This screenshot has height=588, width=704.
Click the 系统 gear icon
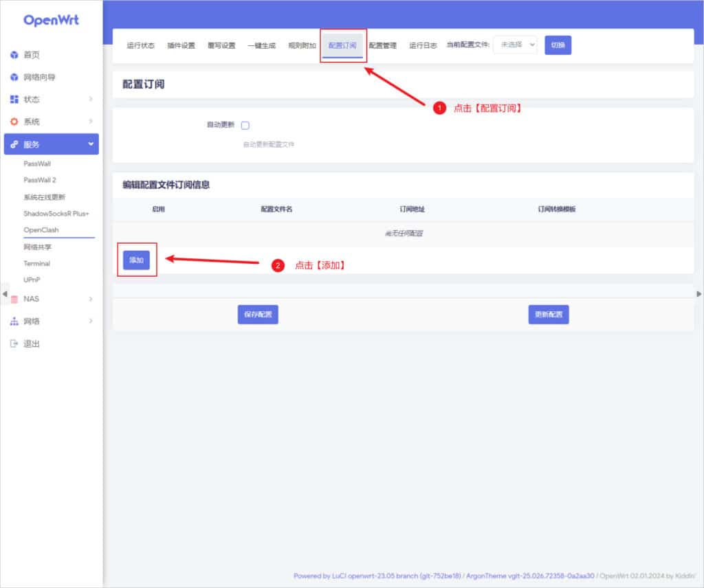click(x=14, y=122)
